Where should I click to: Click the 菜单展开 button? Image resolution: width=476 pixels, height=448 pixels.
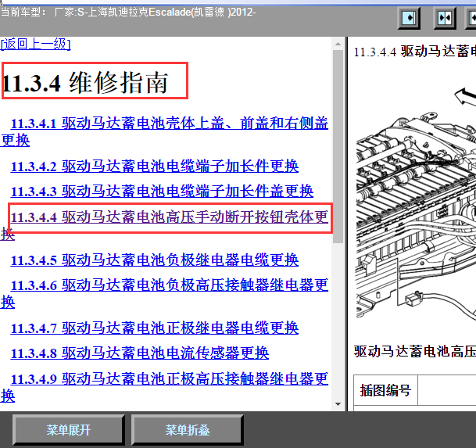point(69,430)
